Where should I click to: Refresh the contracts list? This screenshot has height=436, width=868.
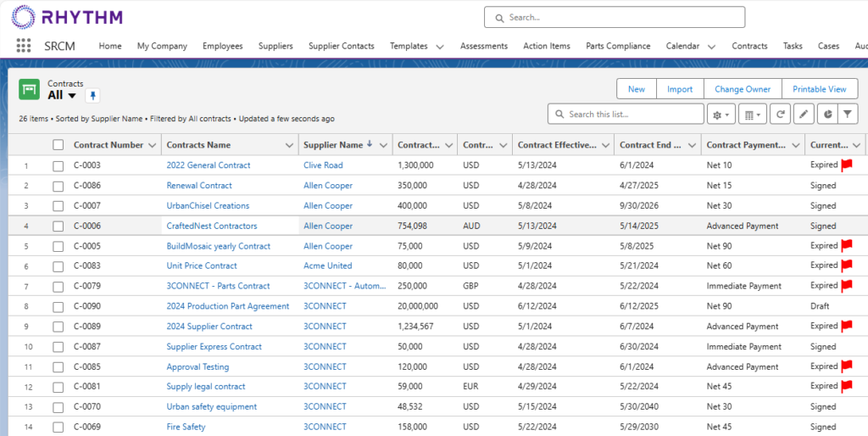780,115
